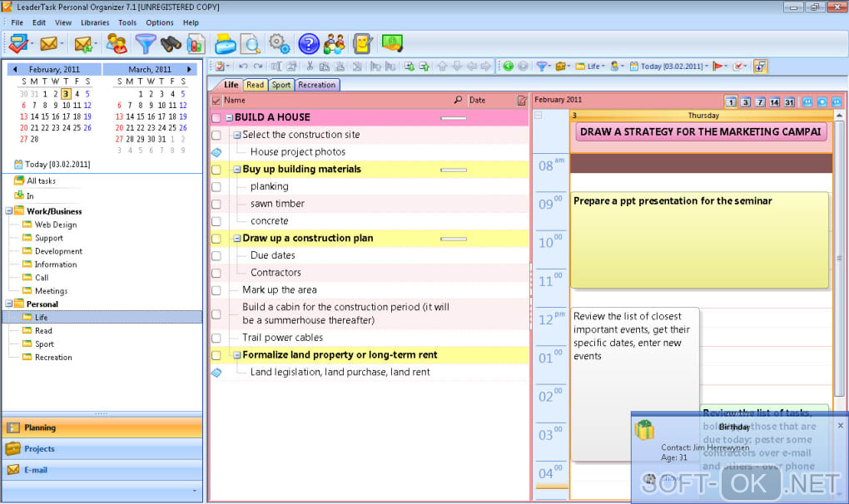
Task: Click the magnifier icon in Name column header
Action: (x=458, y=100)
